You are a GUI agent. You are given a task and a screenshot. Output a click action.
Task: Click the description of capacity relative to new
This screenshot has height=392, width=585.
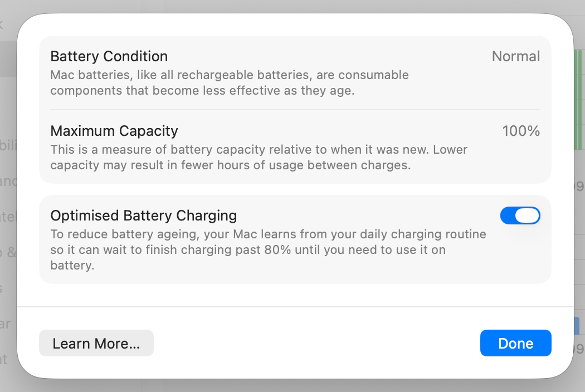[x=259, y=157]
